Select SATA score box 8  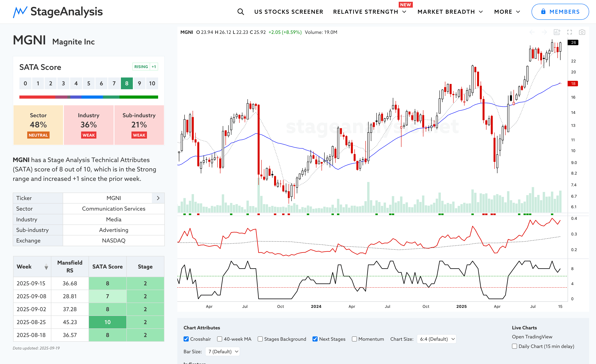pos(127,83)
